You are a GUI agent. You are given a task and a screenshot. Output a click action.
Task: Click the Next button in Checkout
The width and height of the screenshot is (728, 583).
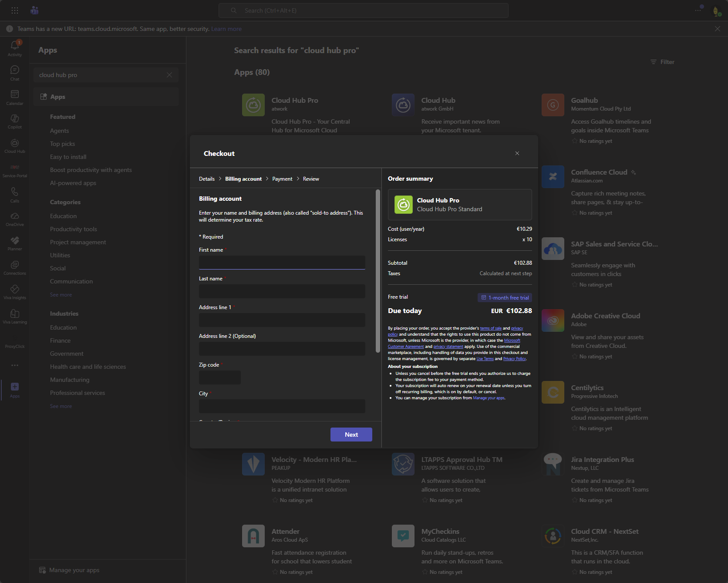pyautogui.click(x=351, y=435)
